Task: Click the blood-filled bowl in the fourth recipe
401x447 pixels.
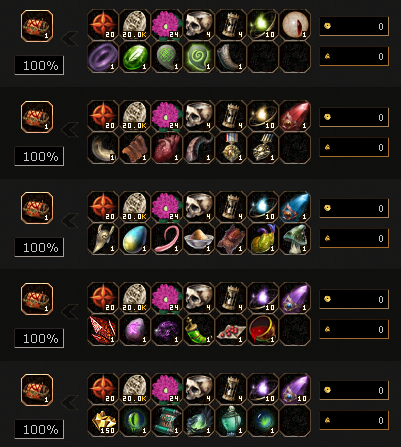Action: click(263, 330)
